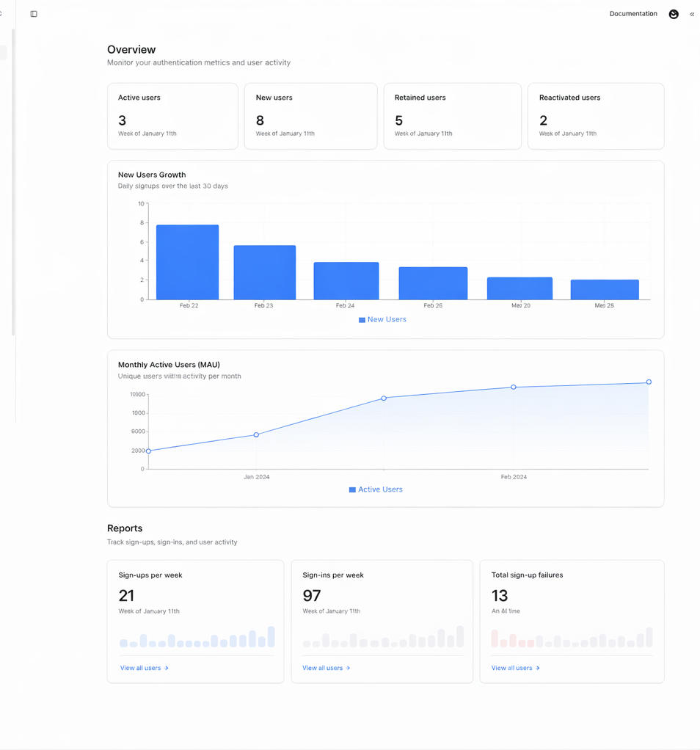700x750 pixels.
Task: Open the user avatar icon at top right
Action: point(673,14)
